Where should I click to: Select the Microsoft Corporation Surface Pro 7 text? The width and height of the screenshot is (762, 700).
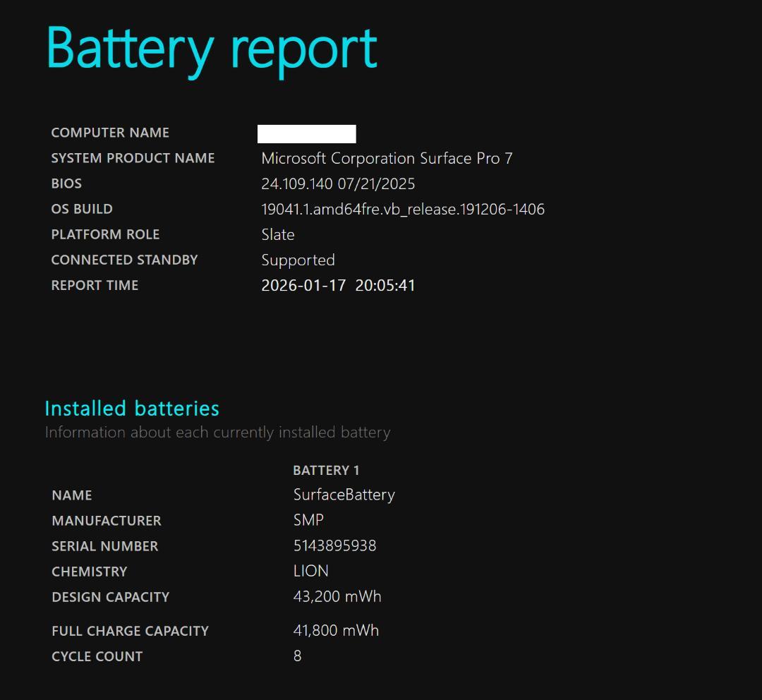coord(387,158)
